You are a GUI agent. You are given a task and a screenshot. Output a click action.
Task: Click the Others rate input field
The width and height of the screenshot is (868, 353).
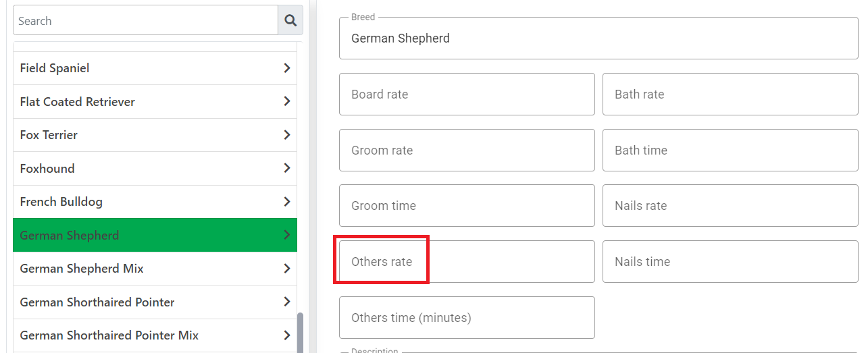(x=467, y=262)
